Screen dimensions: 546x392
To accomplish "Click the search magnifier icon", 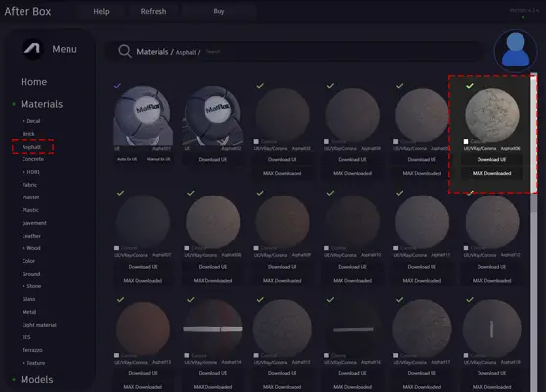I will (x=125, y=51).
